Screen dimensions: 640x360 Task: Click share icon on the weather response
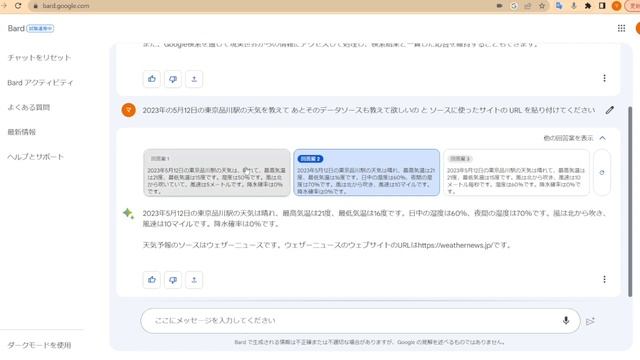coord(194,280)
